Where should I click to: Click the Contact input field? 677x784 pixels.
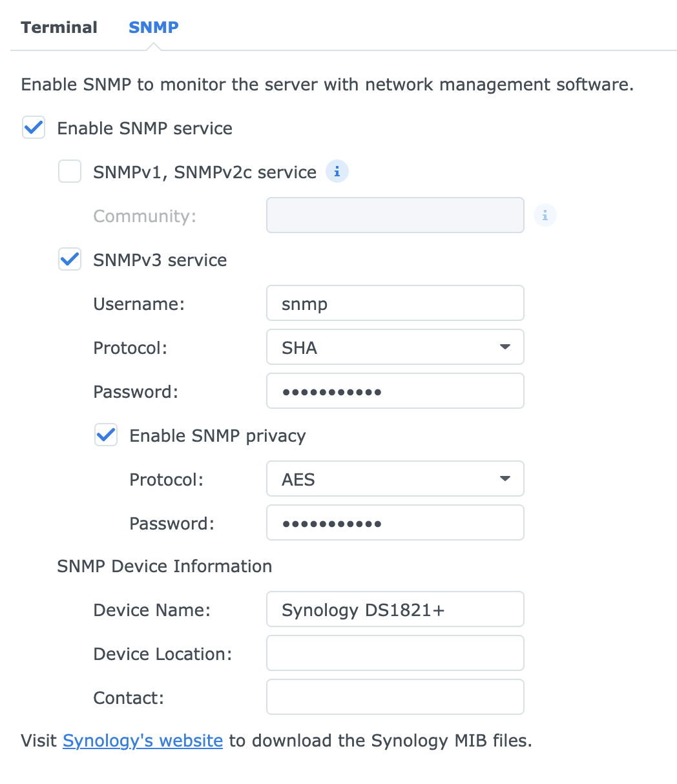point(395,697)
